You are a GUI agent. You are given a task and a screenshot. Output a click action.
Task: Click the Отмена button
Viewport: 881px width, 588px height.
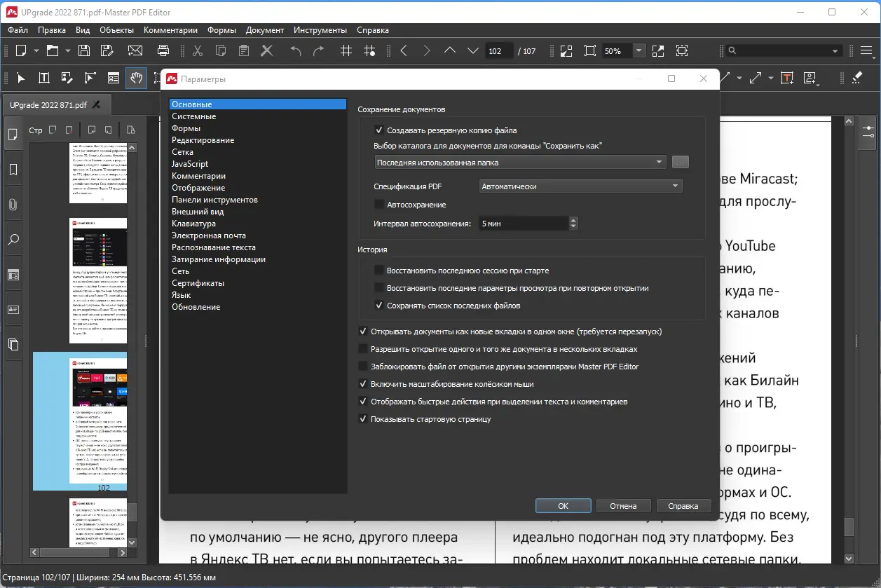pyautogui.click(x=623, y=506)
